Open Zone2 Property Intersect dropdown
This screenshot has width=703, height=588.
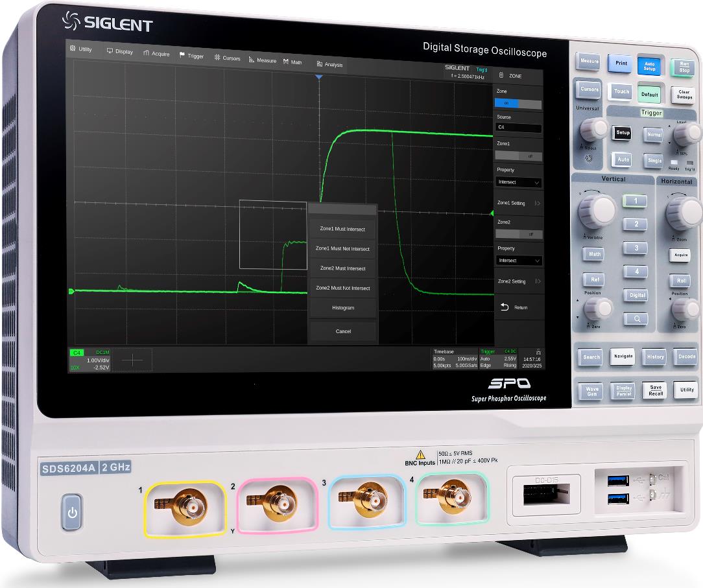(518, 261)
